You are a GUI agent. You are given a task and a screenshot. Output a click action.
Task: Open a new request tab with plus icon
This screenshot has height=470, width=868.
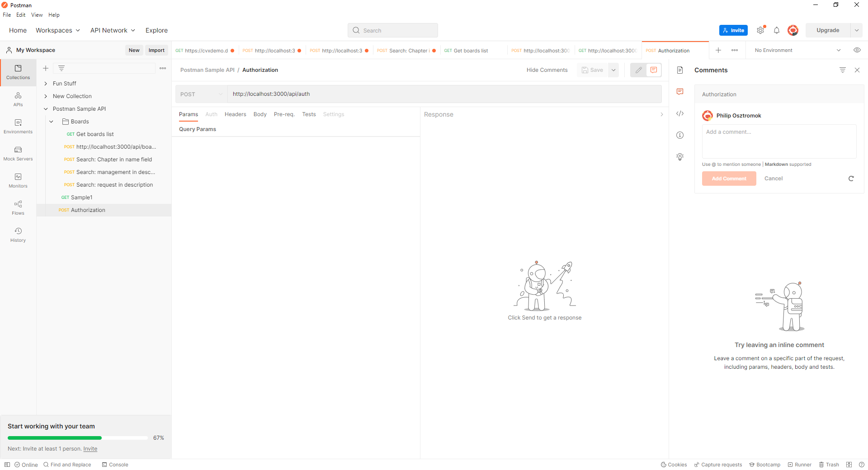[x=718, y=50]
